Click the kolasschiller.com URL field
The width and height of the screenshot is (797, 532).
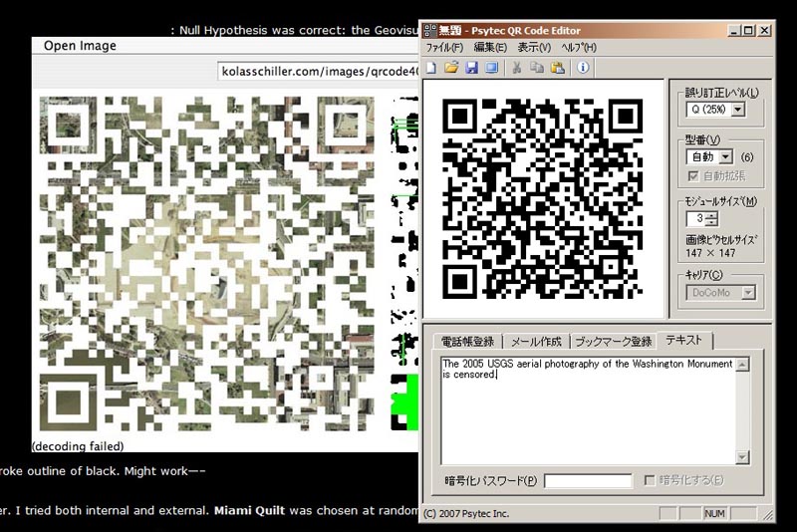319,72
